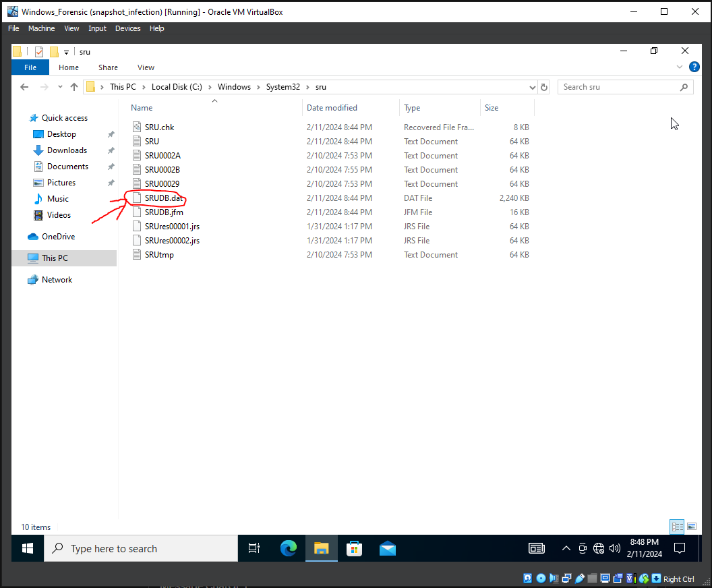The width and height of the screenshot is (712, 588).
Task: Open the VirtualBox Devices menu
Action: tap(127, 28)
